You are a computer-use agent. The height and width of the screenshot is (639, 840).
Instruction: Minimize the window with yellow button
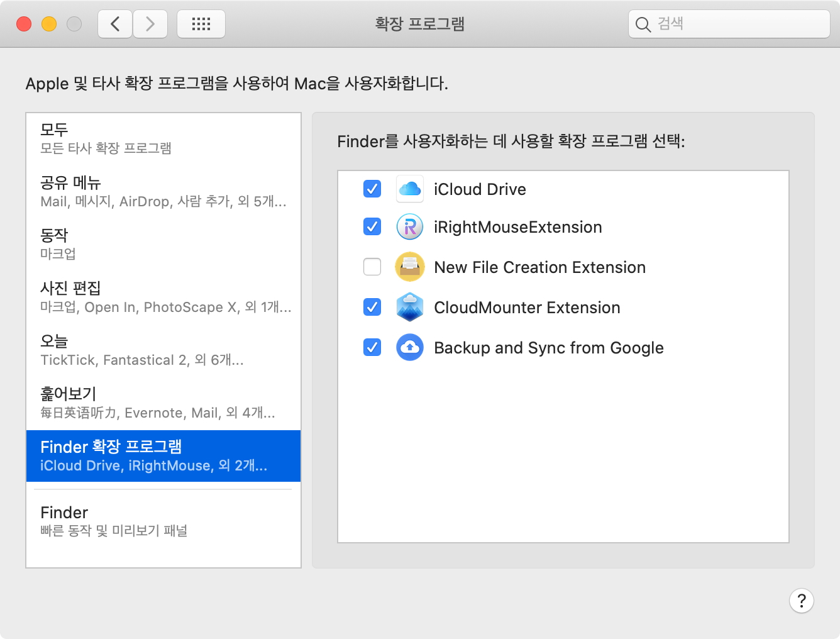point(49,24)
